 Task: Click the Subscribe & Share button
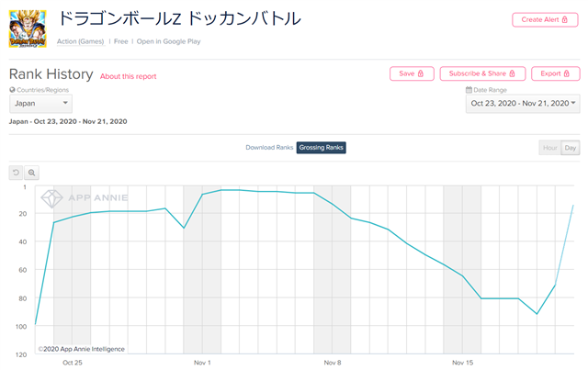482,73
